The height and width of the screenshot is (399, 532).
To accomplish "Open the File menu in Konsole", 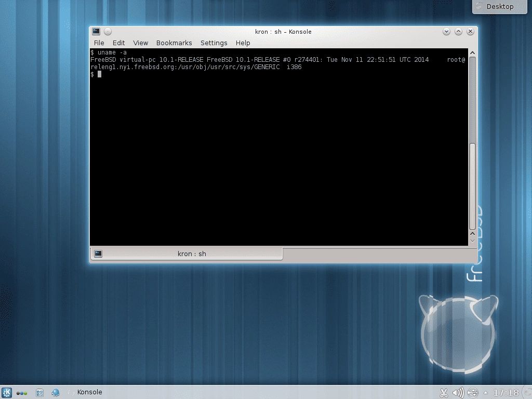I will click(x=99, y=43).
